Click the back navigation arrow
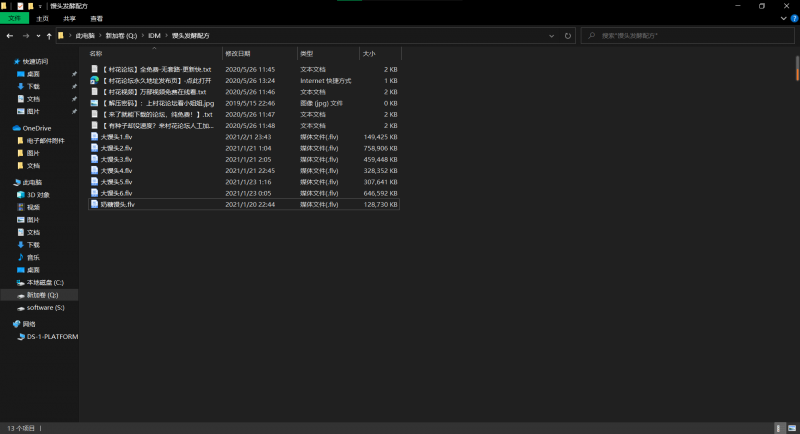This screenshot has height=434, width=800. click(x=9, y=36)
